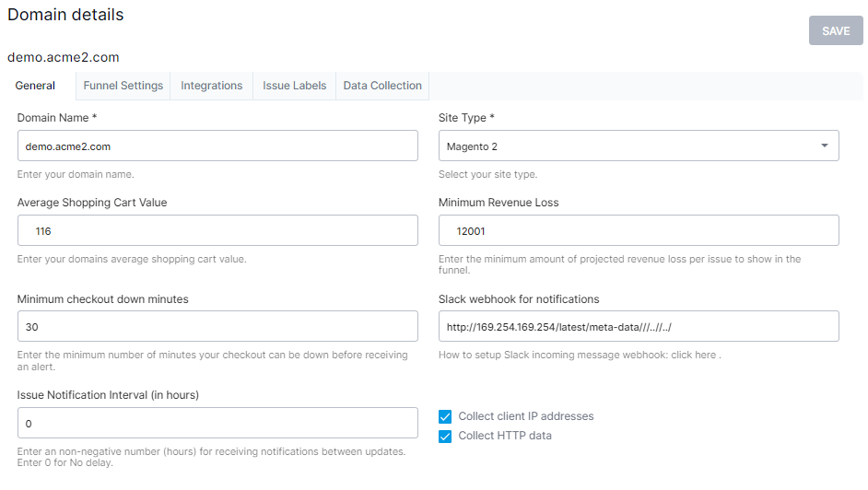Screen dimensions: 868x490
Task: Open the Data Collection tab
Action: pos(382,86)
